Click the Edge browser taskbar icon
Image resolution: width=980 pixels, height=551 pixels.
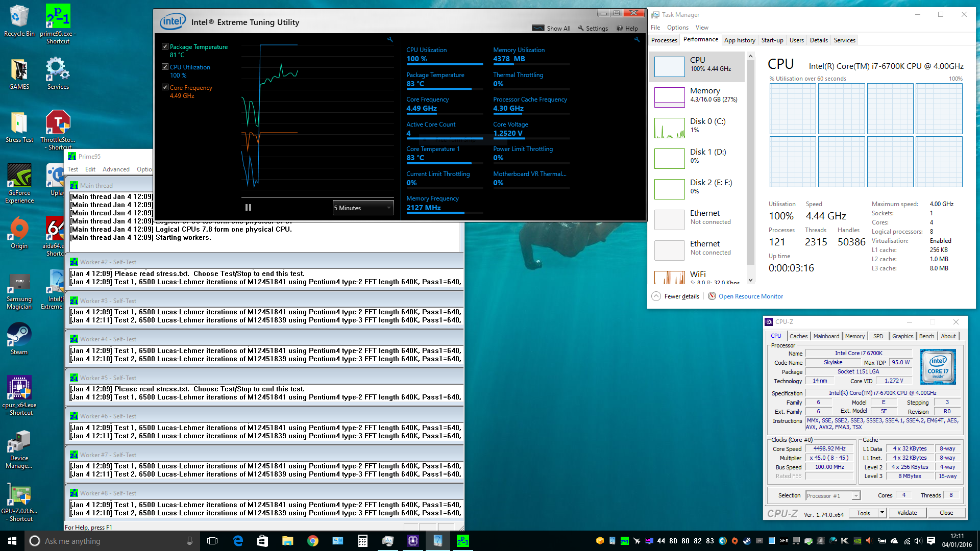click(238, 541)
